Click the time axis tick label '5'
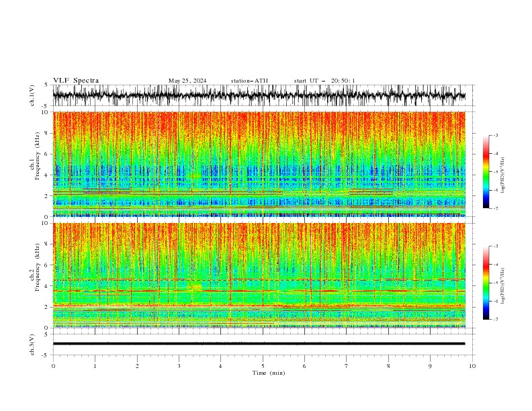 click(263, 366)
